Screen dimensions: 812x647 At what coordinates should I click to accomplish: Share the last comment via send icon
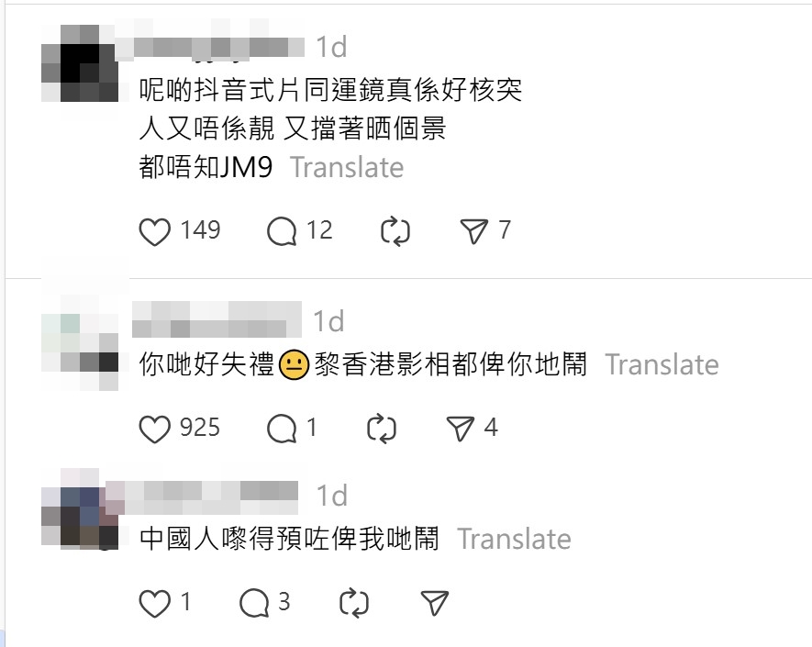434,603
